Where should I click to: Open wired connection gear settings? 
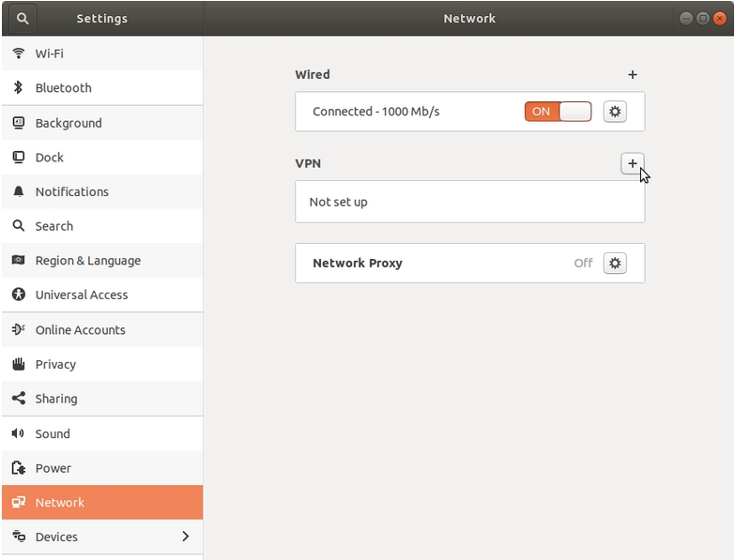(615, 112)
